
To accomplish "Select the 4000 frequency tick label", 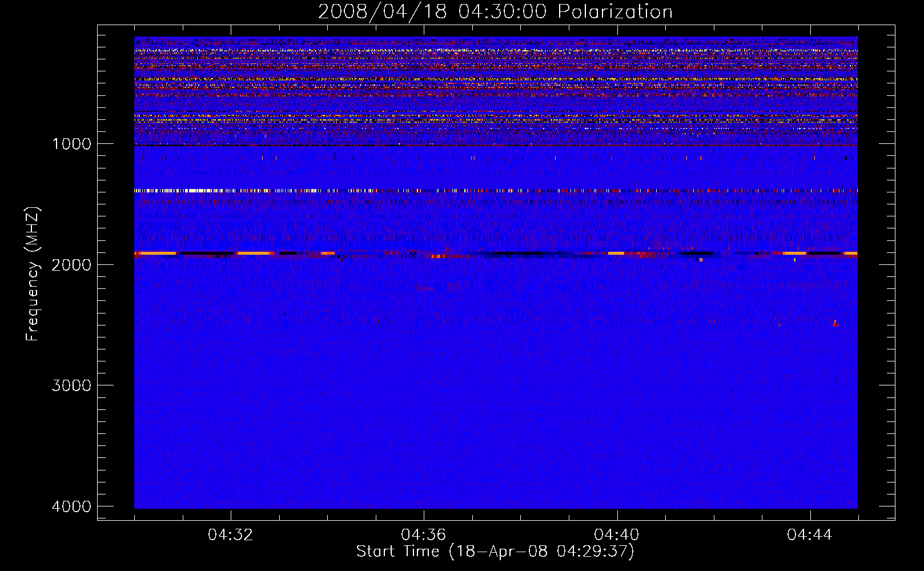I will tap(71, 506).
